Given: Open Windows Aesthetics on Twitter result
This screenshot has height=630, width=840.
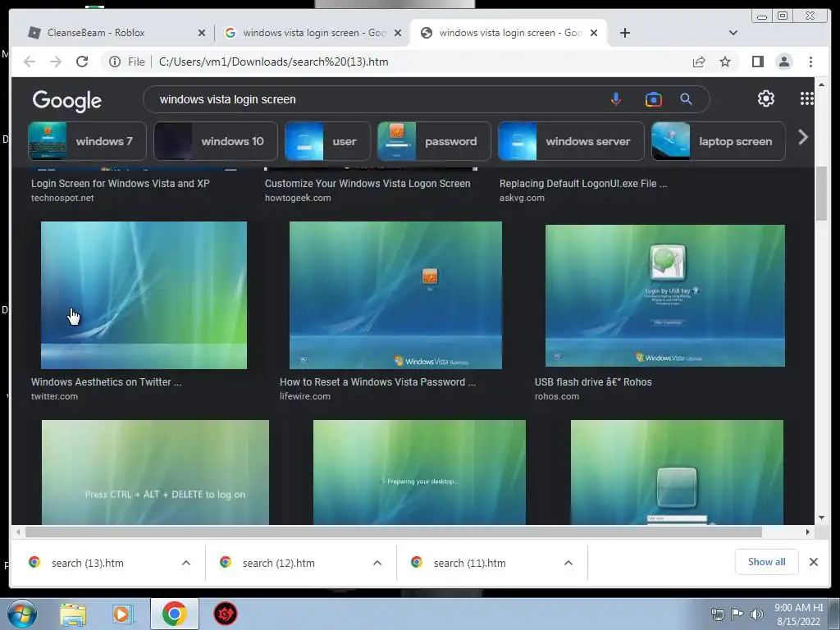Looking at the screenshot, I should (106, 382).
